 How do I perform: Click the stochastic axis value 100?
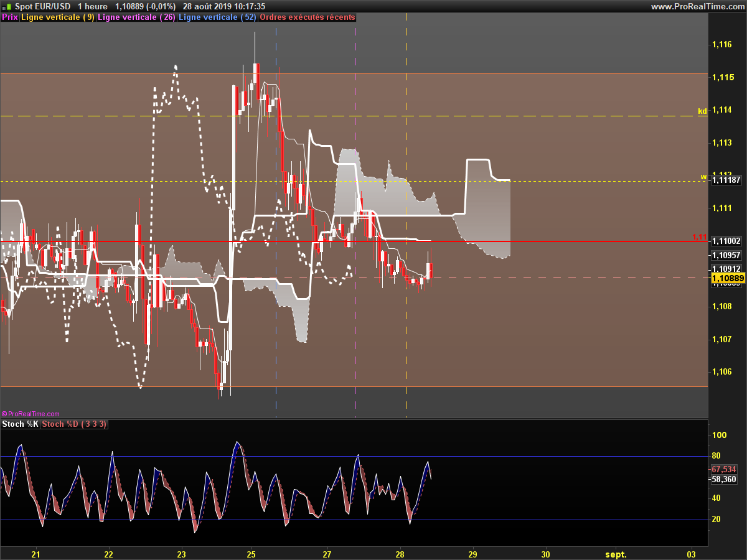(720, 435)
